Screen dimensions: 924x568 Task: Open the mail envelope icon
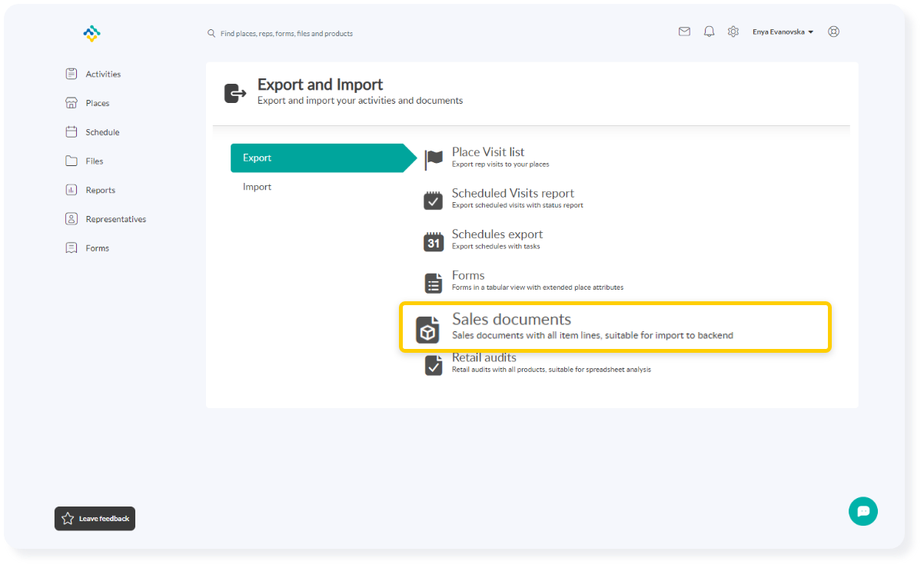(684, 32)
